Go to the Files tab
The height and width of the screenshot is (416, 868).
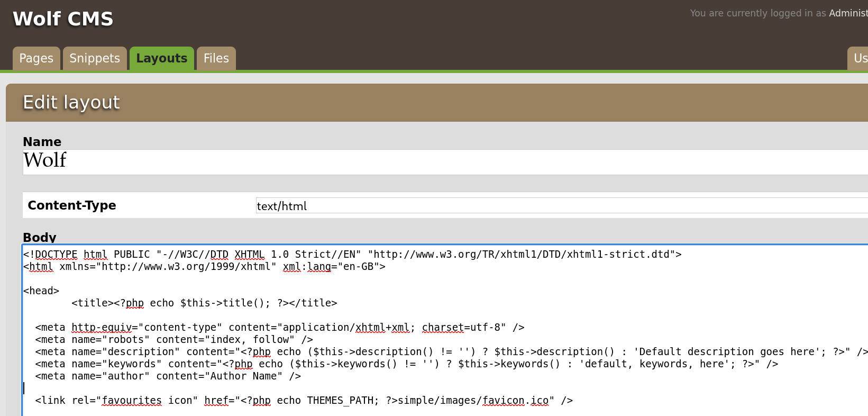coord(216,58)
